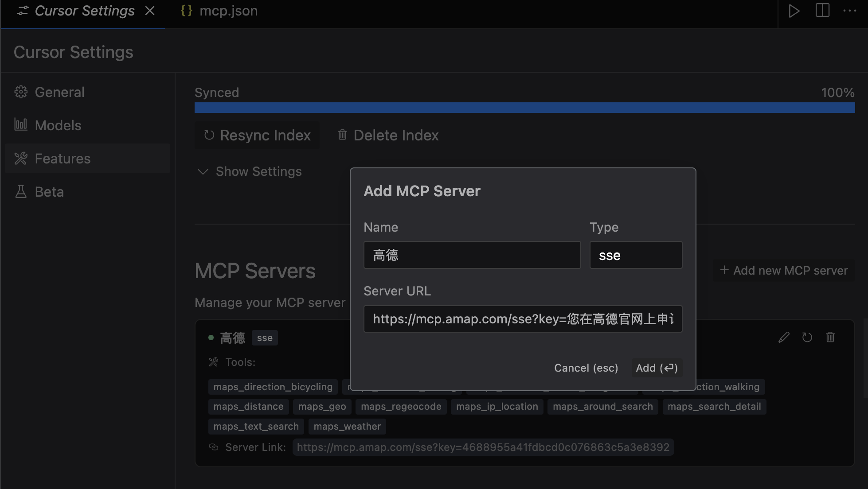868x489 pixels.
Task: Click the Resync Index button
Action: click(257, 135)
